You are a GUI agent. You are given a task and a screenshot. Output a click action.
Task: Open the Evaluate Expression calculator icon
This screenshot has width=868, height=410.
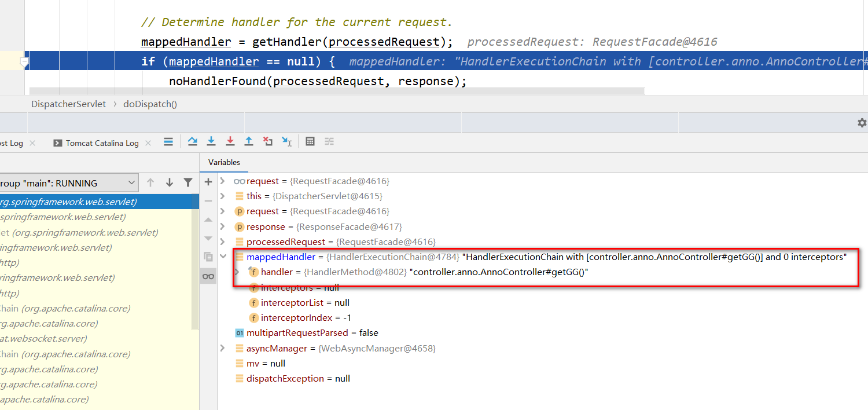310,141
